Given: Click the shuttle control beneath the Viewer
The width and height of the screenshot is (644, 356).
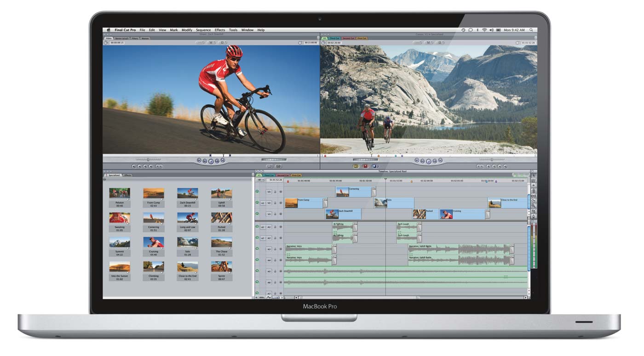Looking at the screenshot, I should [x=148, y=159].
